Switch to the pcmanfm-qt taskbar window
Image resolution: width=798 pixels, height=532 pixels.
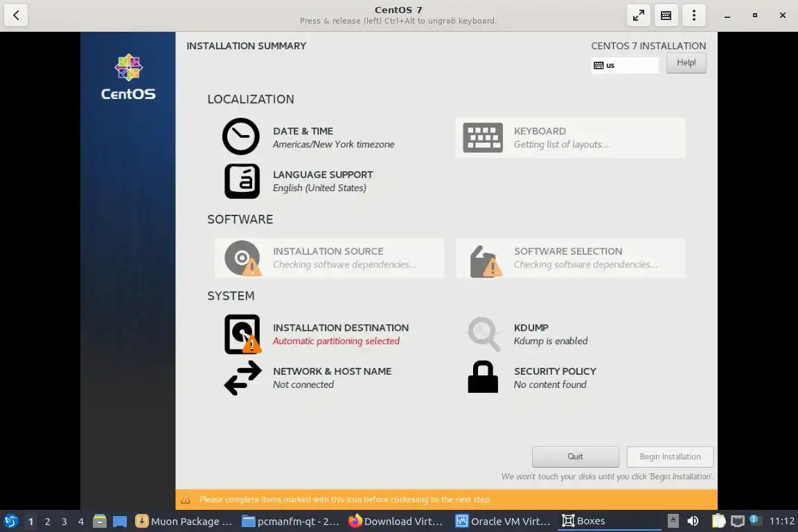coord(291,521)
